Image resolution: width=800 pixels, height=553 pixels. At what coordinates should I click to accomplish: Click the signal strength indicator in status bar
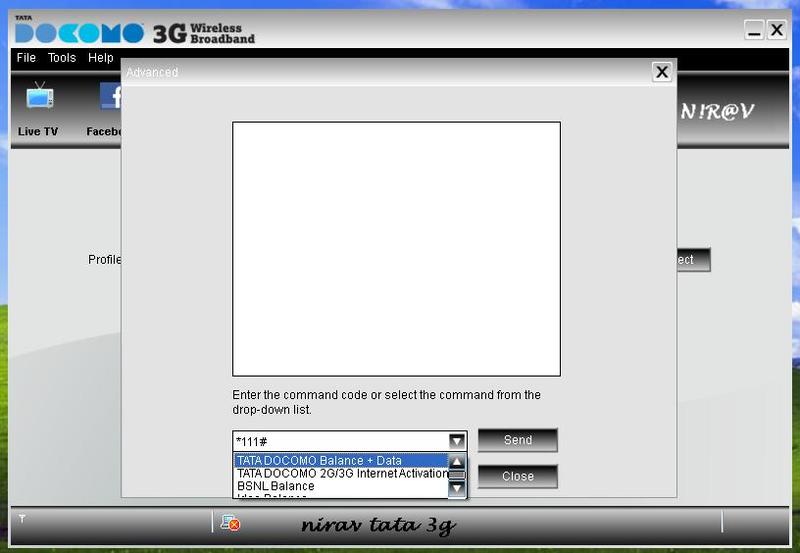click(22, 520)
